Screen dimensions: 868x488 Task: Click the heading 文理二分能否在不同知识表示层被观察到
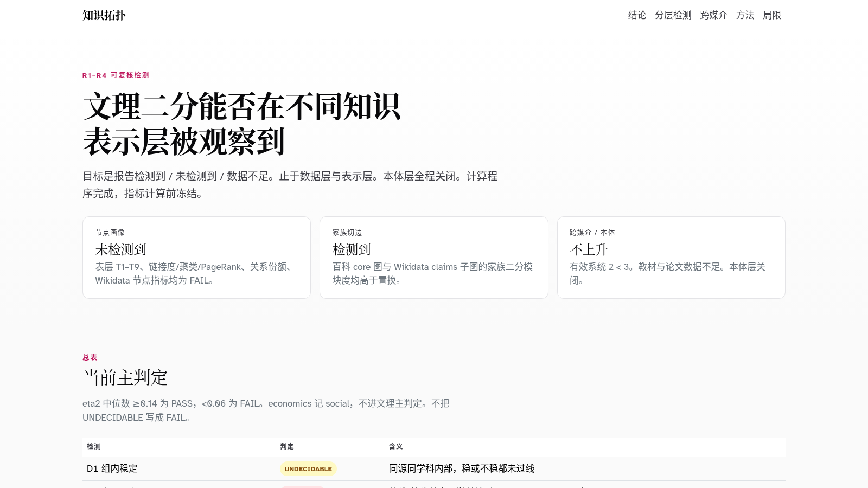(x=242, y=124)
